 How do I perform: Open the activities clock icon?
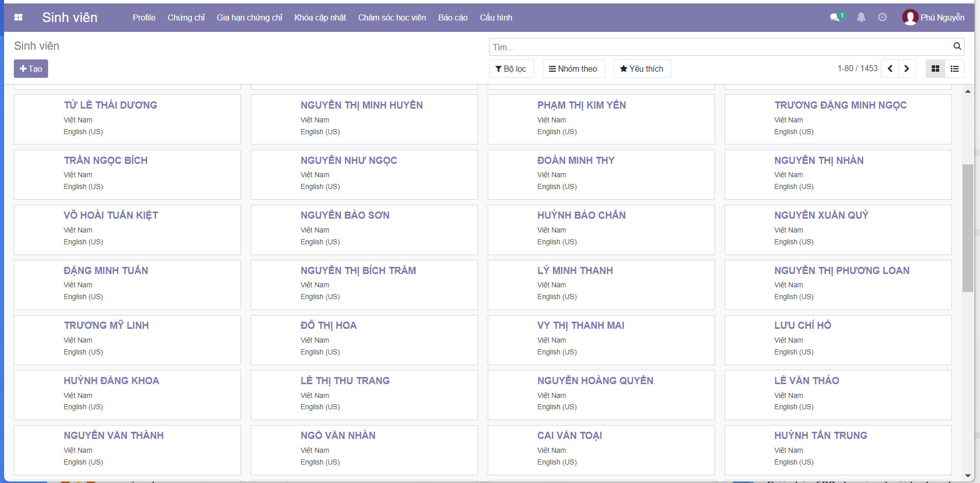(x=882, y=17)
